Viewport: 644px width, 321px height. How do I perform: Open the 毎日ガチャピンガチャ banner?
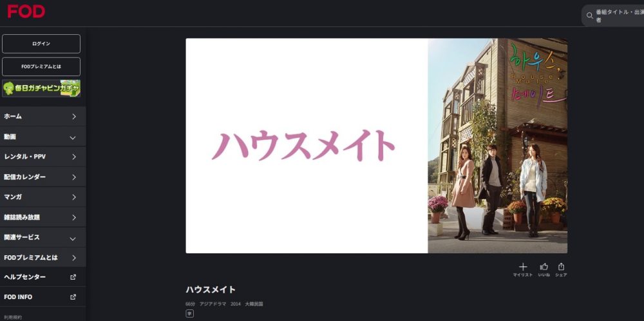pyautogui.click(x=41, y=88)
